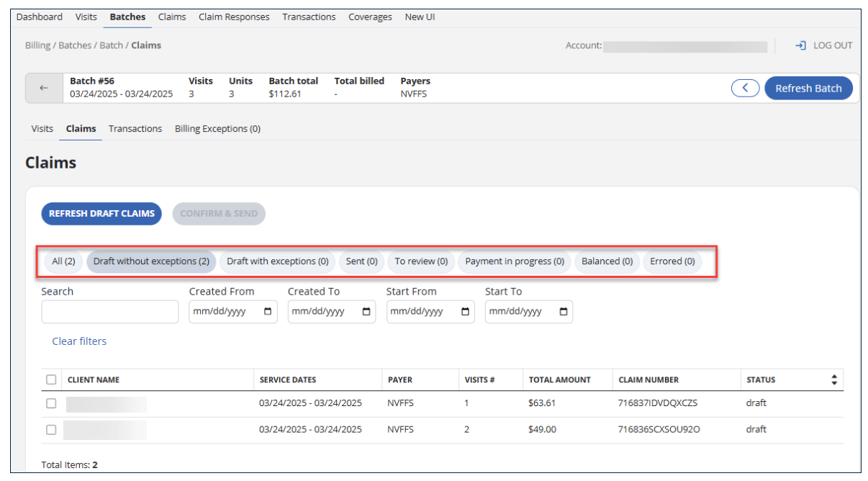Select the checkbox for the $49.00 claim
Viewport: 868px width, 481px height.
pyautogui.click(x=51, y=430)
